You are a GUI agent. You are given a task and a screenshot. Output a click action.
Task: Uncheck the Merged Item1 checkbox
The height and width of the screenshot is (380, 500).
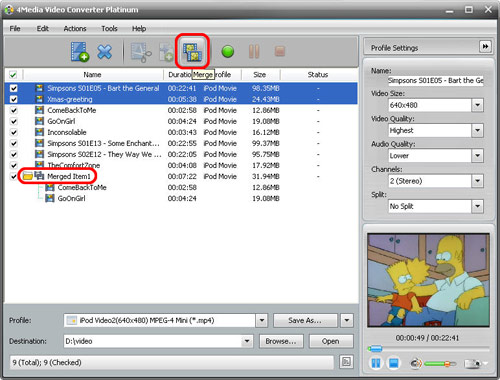pos(14,176)
